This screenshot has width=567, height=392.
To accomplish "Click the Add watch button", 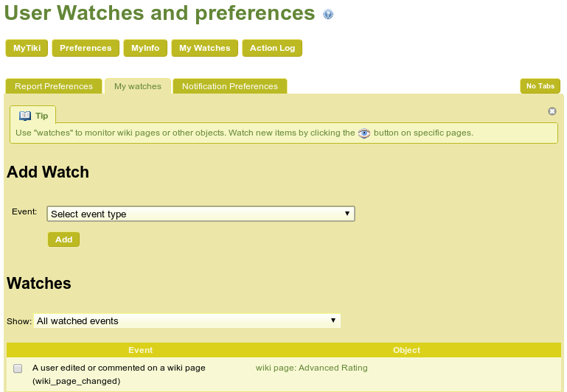I will tap(63, 239).
